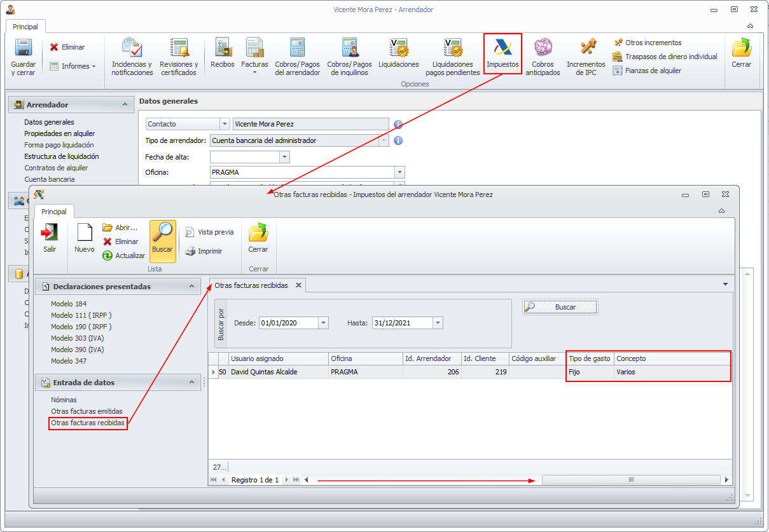Collapse Declaraciones presentadas panel
The height and width of the screenshot is (532, 769).
193,287
